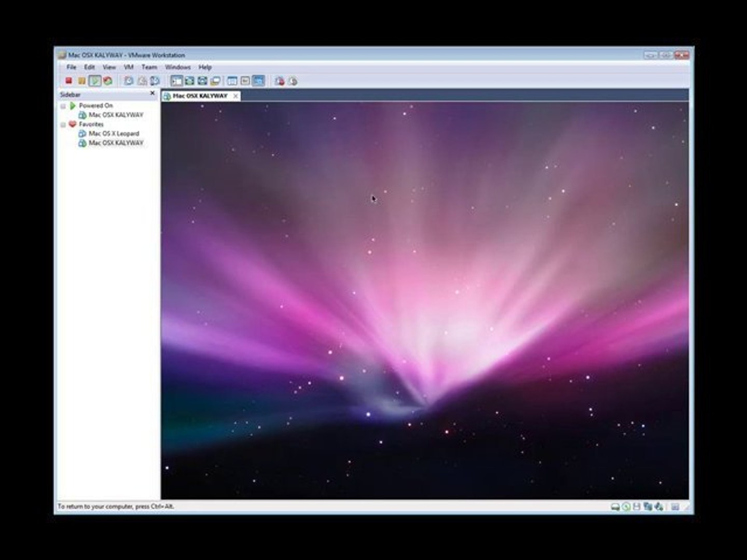Enter Full Screen mode via toolbar icon
The image size is (747, 560).
click(x=189, y=81)
